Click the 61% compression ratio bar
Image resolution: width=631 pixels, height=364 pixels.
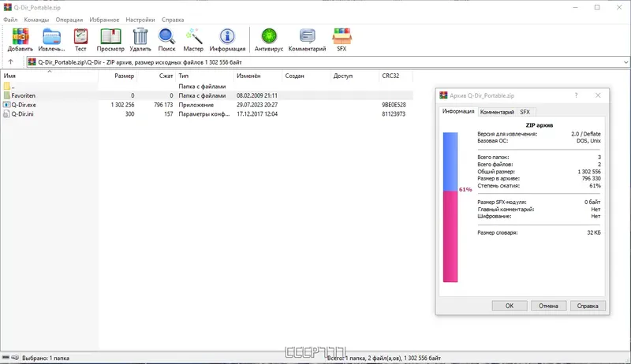450,207
